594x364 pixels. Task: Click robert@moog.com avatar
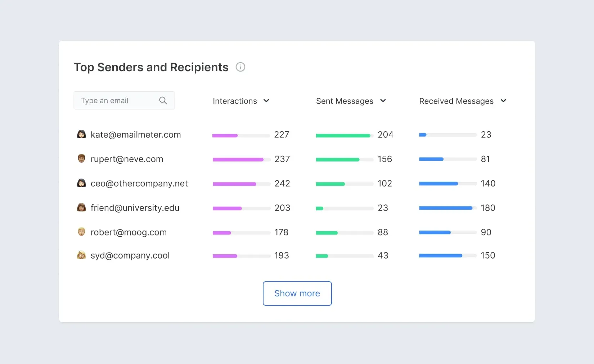[81, 232]
